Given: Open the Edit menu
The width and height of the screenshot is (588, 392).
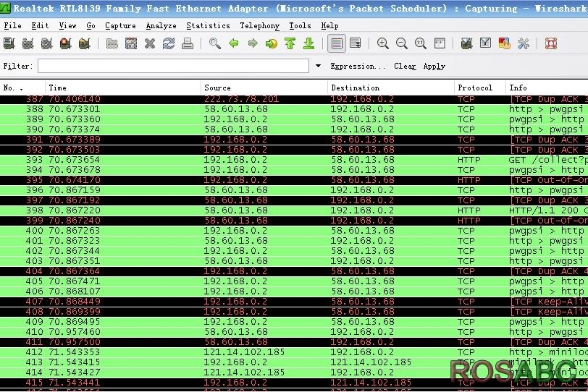Looking at the screenshot, I should (40, 25).
